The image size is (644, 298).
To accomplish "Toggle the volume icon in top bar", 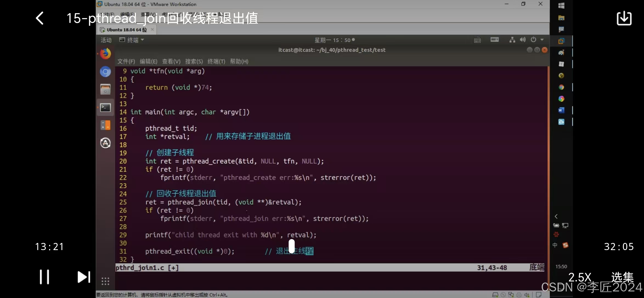I will click(523, 40).
